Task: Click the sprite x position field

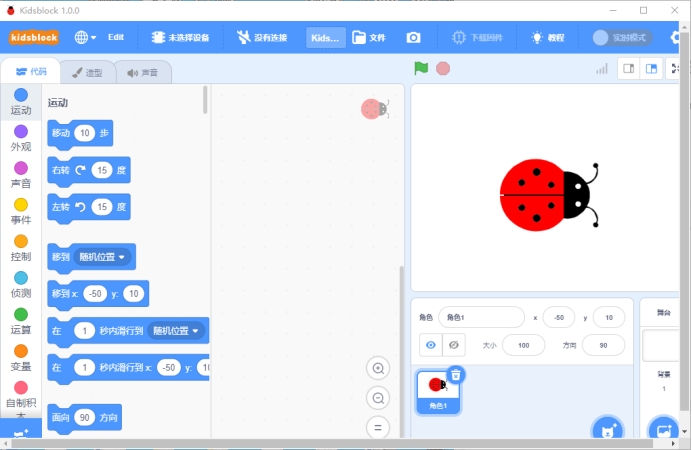Action: pyautogui.click(x=559, y=317)
